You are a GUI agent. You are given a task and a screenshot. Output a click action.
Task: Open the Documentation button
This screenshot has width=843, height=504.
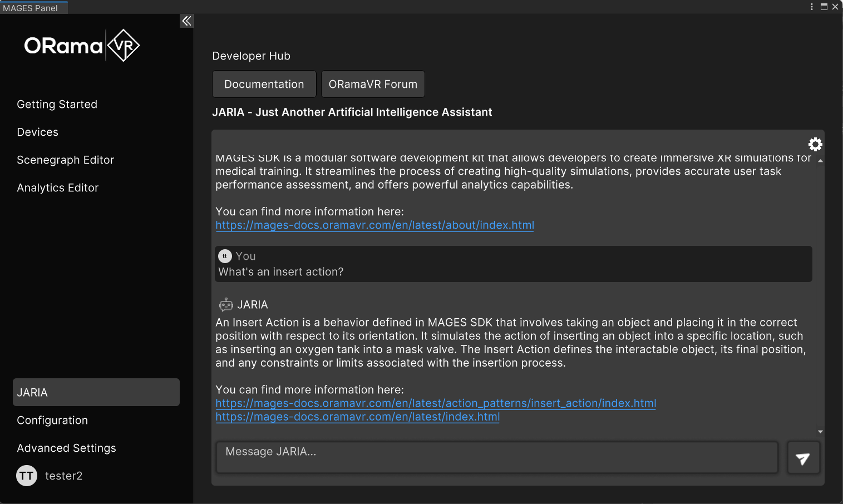click(264, 84)
